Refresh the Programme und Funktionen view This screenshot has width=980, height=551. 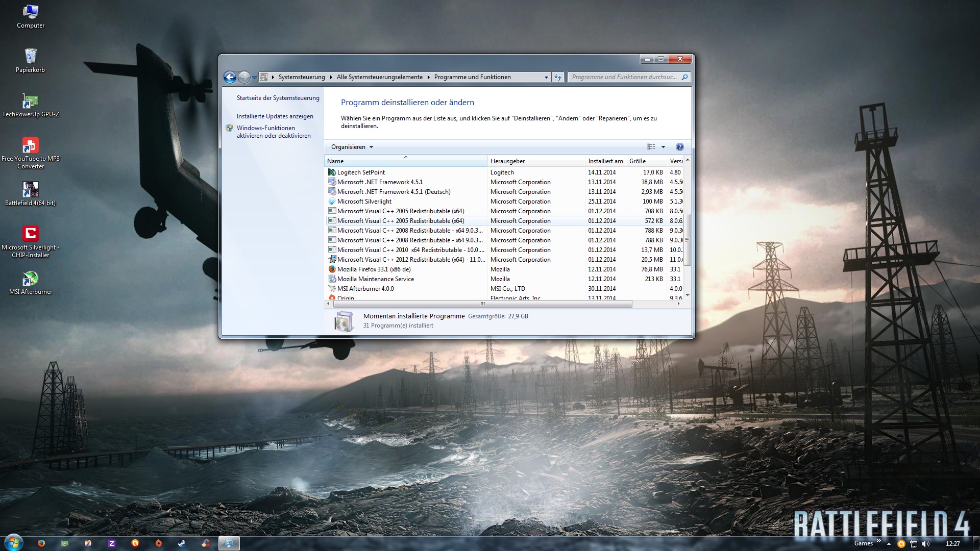[558, 77]
